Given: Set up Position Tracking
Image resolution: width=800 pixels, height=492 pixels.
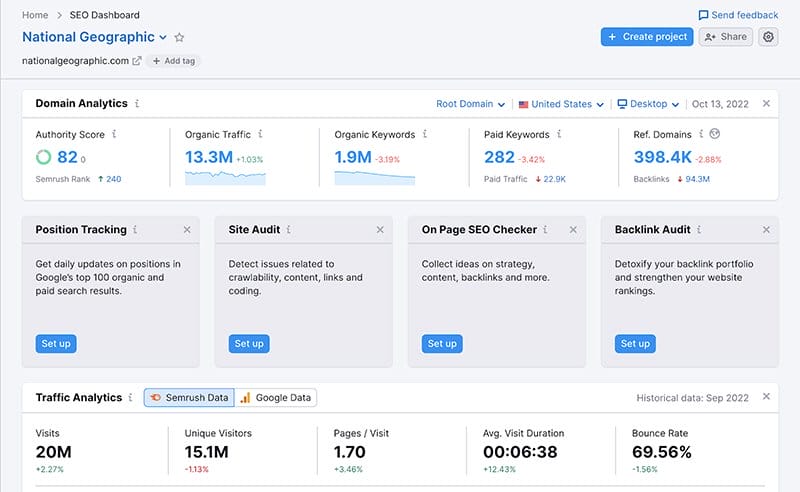Looking at the screenshot, I should click(56, 343).
